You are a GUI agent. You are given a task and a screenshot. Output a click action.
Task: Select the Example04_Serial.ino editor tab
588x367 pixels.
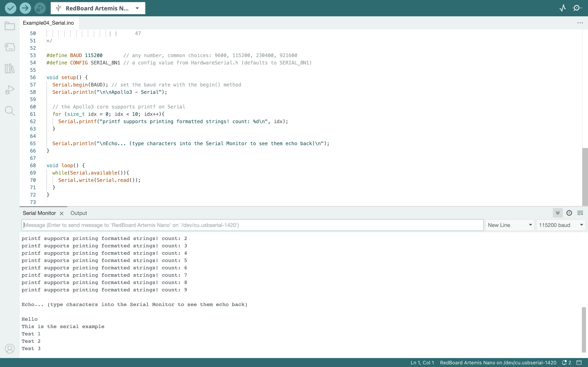(x=48, y=23)
